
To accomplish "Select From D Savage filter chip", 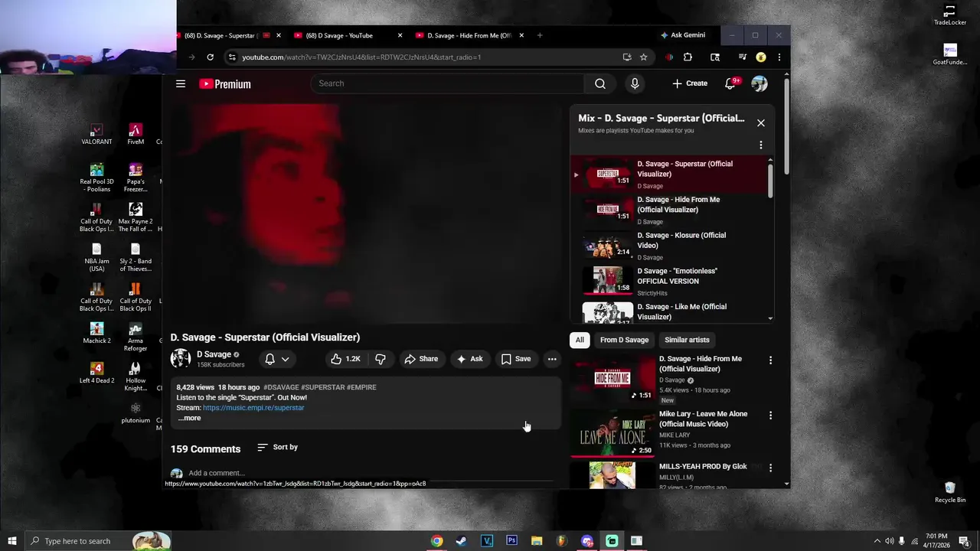I will (x=624, y=341).
